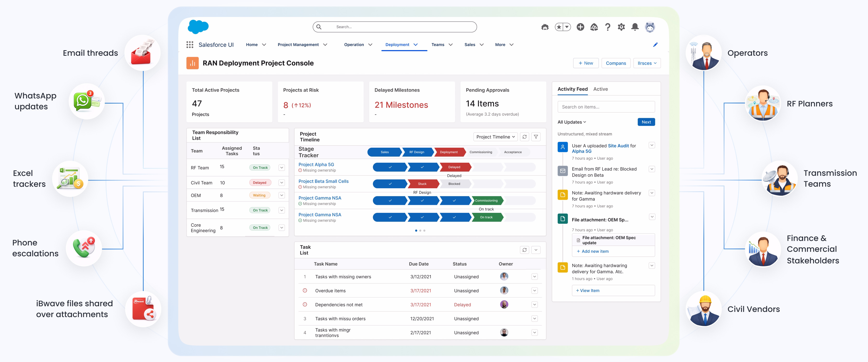Click the Salesforce cloud logo
The image size is (868, 362).
tap(198, 27)
